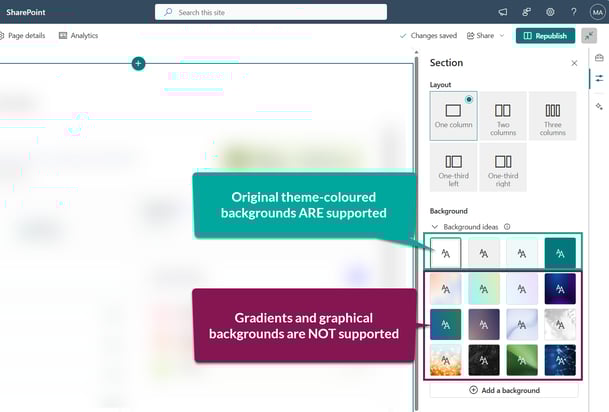Screen dimensions: 609x412
Task: Click the plus icon to add section
Action: [138, 64]
